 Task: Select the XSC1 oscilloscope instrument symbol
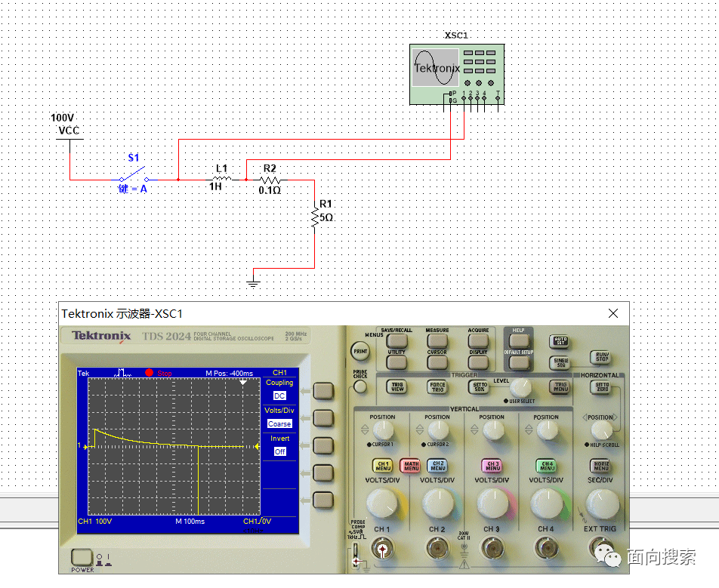tap(457, 74)
